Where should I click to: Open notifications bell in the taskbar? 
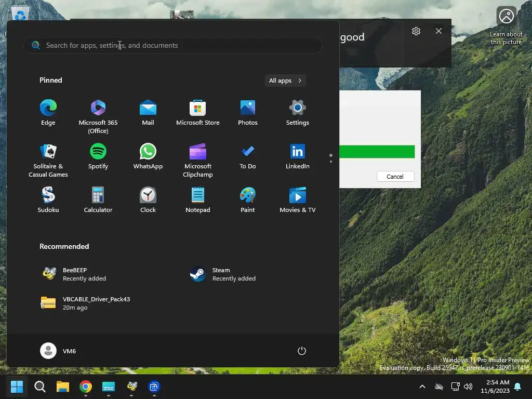[517, 387]
